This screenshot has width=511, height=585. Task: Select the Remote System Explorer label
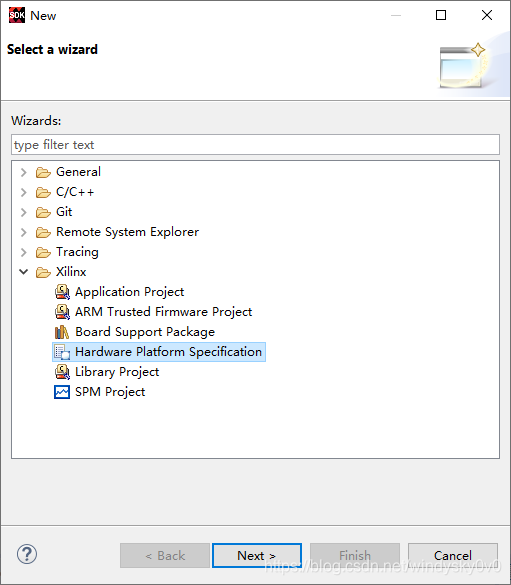[127, 232]
